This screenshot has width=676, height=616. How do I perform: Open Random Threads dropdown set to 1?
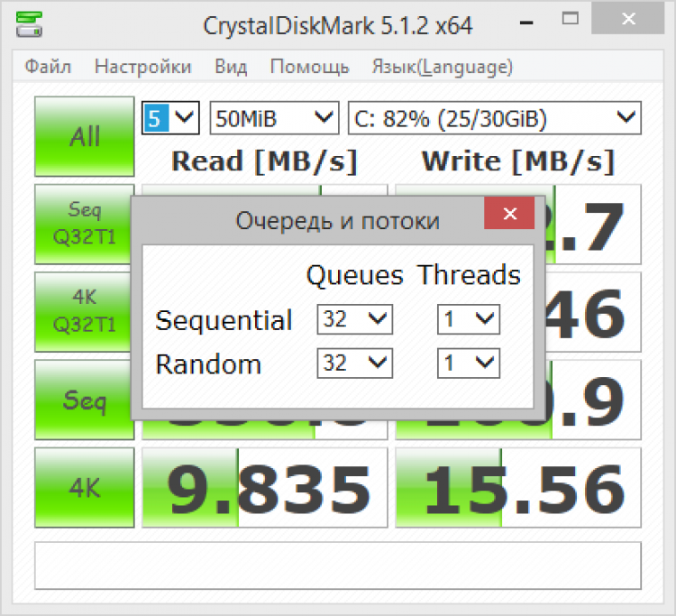(469, 363)
